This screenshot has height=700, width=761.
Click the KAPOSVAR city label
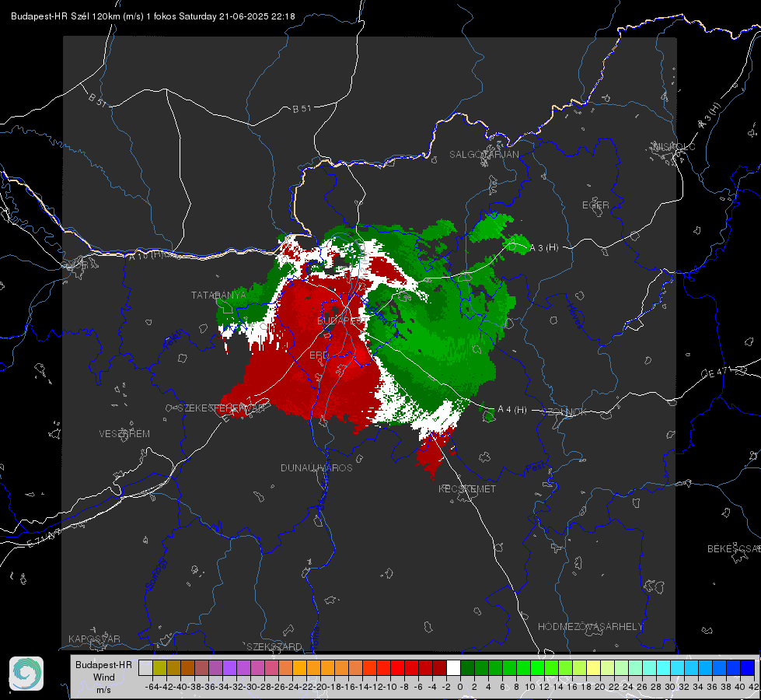point(94,639)
